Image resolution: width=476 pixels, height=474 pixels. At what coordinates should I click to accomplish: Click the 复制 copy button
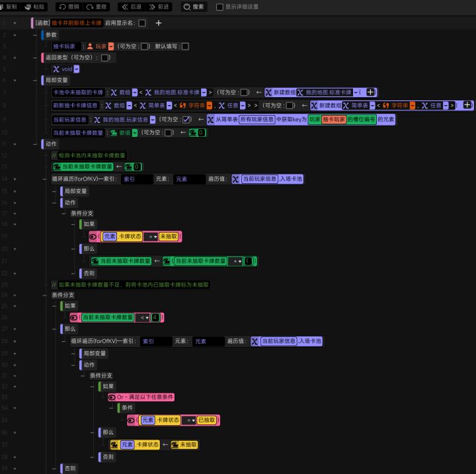click(9, 7)
